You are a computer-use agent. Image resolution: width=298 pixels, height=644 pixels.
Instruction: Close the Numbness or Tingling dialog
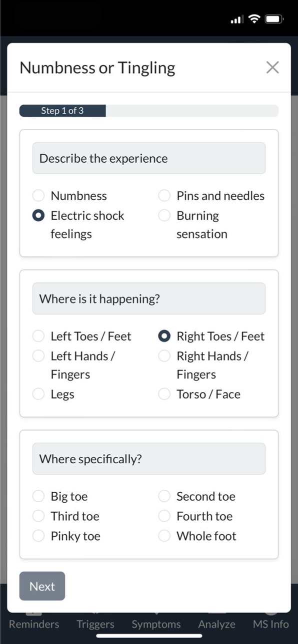point(272,67)
